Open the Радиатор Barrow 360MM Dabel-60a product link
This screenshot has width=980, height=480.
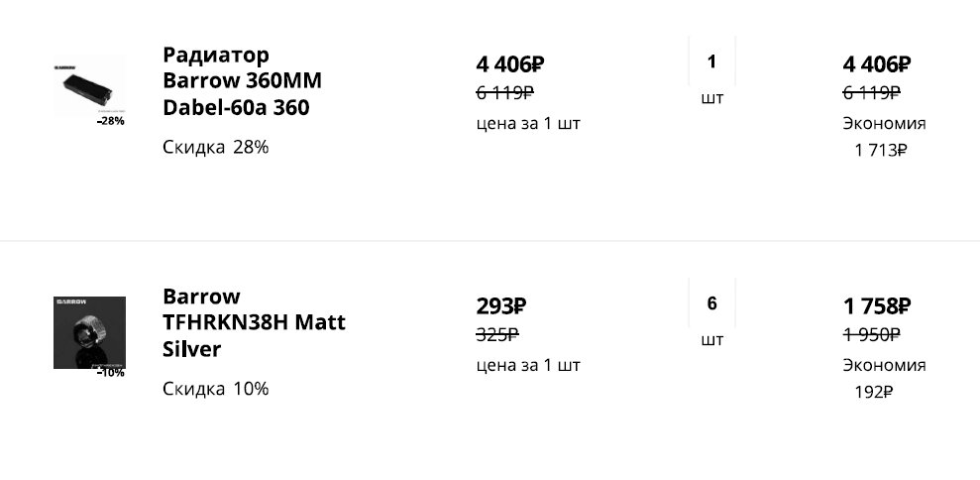(x=242, y=80)
